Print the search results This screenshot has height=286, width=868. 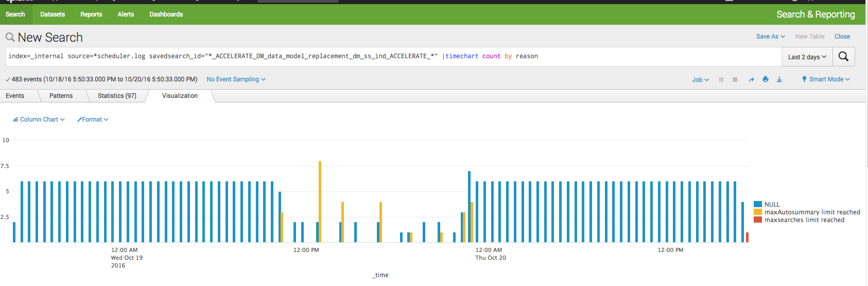(x=766, y=79)
